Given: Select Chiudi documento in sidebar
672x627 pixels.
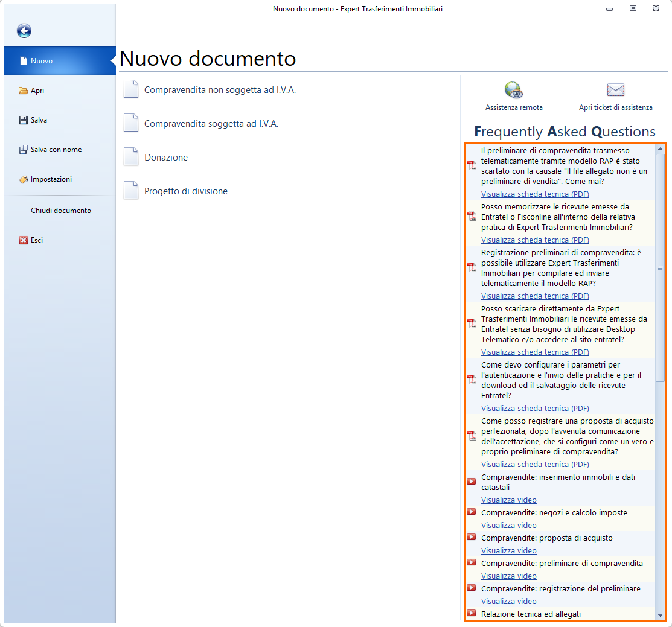Looking at the screenshot, I should click(x=61, y=211).
